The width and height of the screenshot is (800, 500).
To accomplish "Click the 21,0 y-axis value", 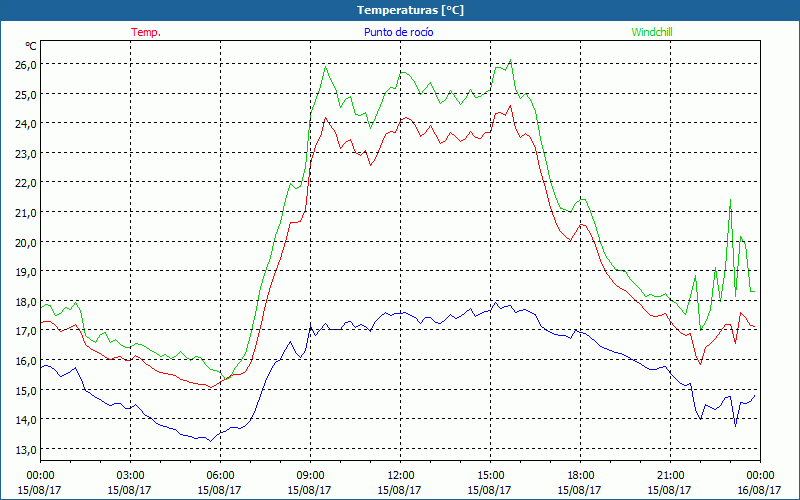I will click(27, 213).
